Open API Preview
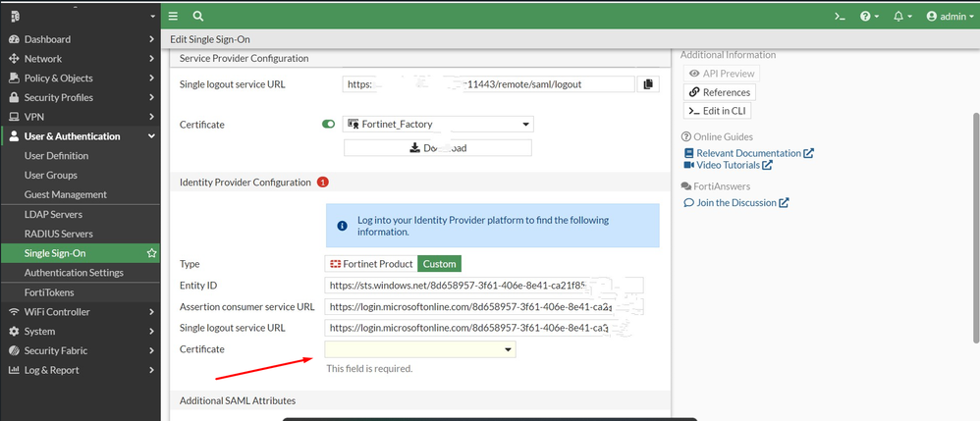The height and width of the screenshot is (421, 980). (721, 73)
